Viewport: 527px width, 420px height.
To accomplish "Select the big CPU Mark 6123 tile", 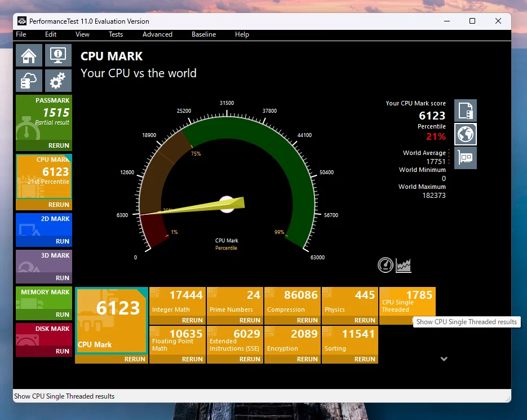I will click(x=112, y=321).
